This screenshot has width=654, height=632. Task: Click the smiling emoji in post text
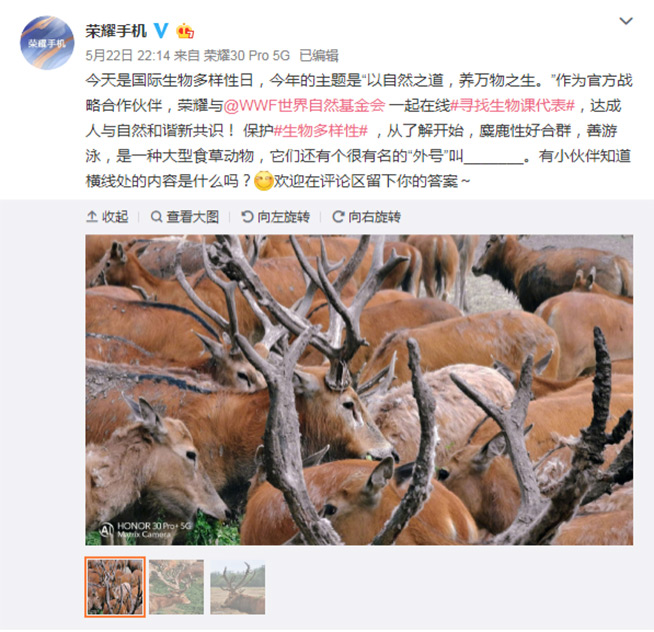(263, 181)
